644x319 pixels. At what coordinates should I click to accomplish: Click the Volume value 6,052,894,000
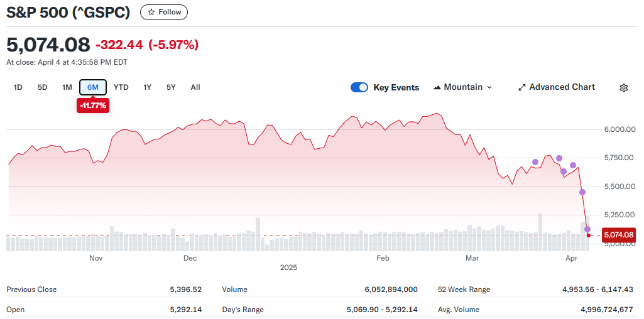(x=391, y=289)
